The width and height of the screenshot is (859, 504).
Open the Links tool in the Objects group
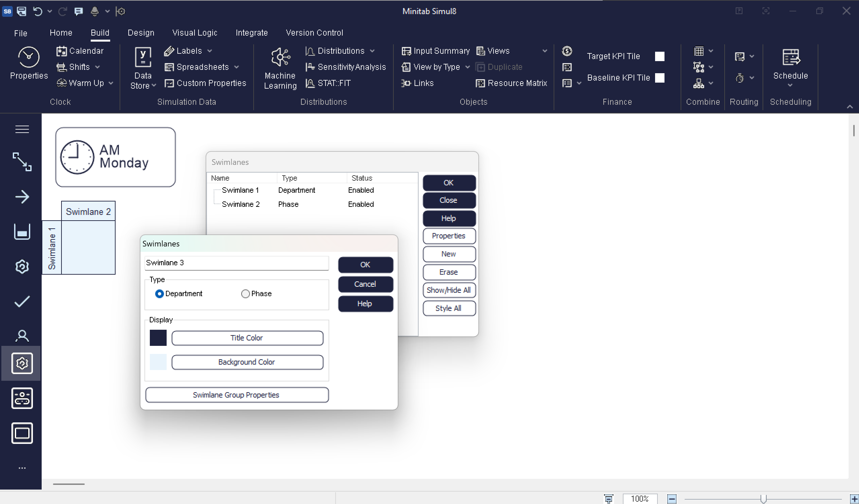click(x=418, y=83)
